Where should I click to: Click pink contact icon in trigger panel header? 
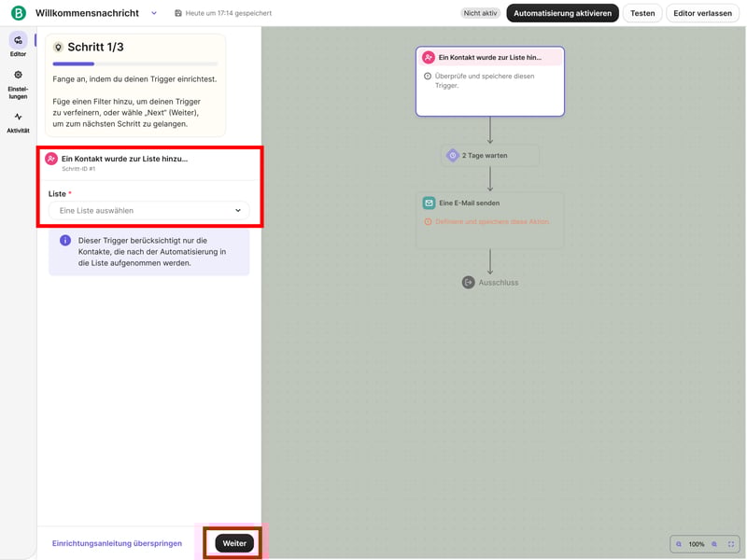point(51,159)
